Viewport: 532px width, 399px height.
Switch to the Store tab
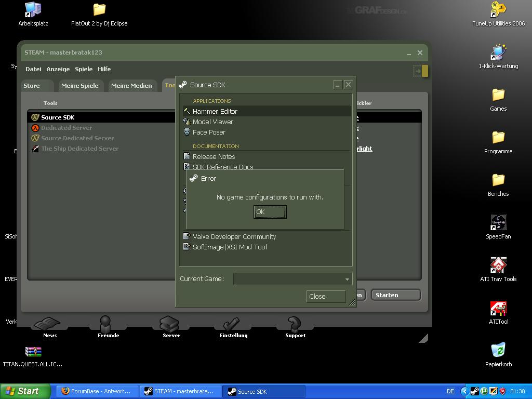[x=37, y=86]
